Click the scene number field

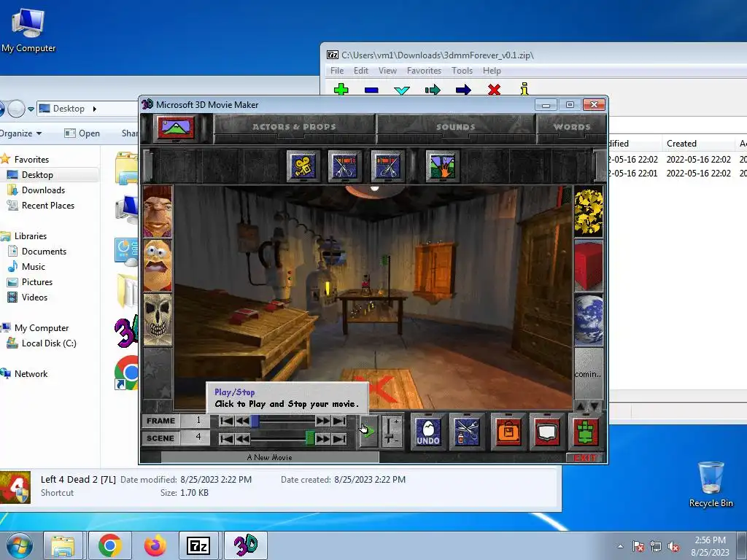196,437
